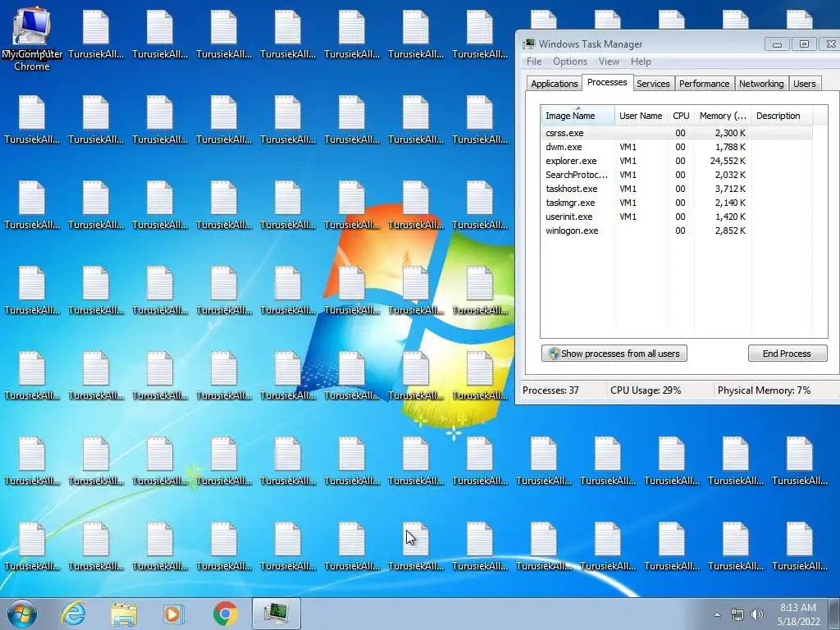This screenshot has height=630, width=840.
Task: Click the 3,712 K memory value
Action: point(730,189)
